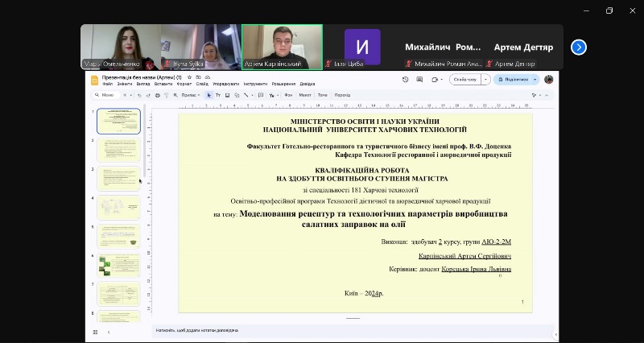644x343 pixels.
Task: Print the presentation
Action: point(157,95)
